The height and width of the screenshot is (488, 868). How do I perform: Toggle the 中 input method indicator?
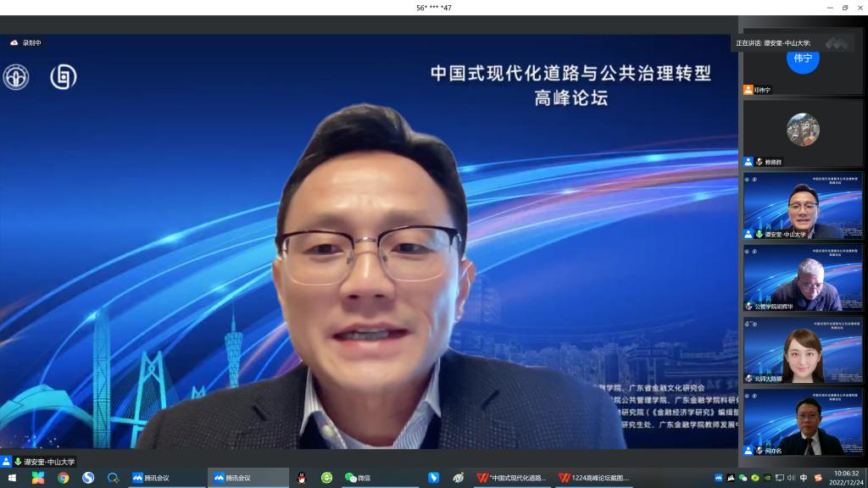[x=804, y=478]
